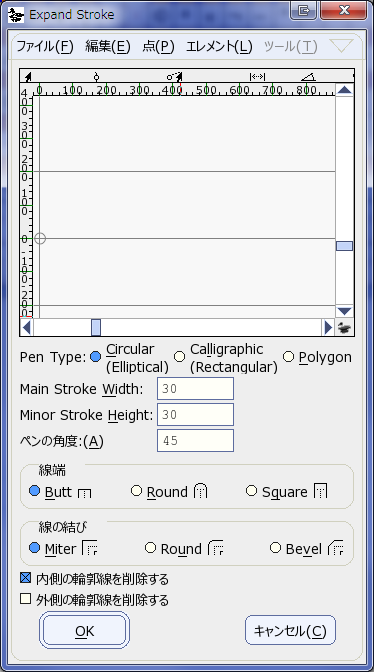Click the Round line cap illustration icon
The image size is (374, 672).
(200, 491)
